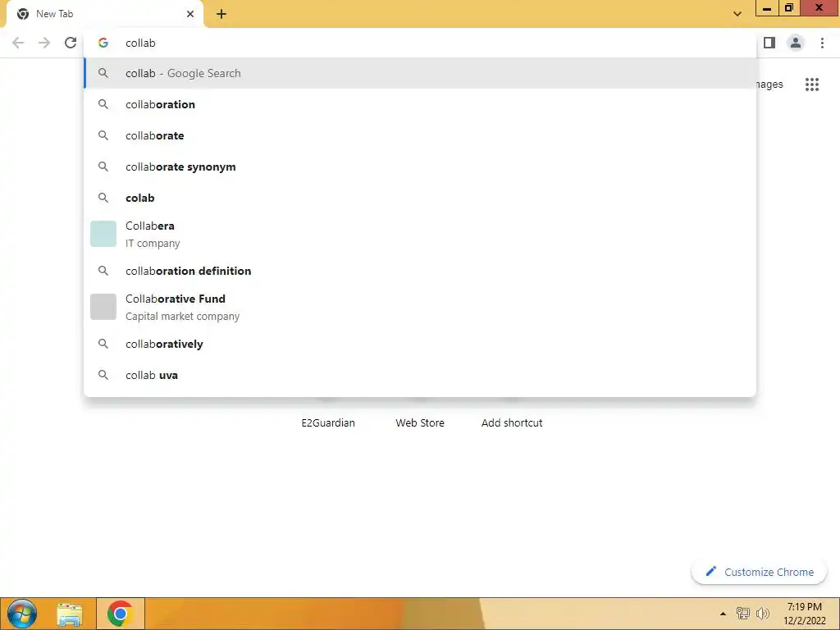
Task: Open the Windows Start menu
Action: coord(22,614)
